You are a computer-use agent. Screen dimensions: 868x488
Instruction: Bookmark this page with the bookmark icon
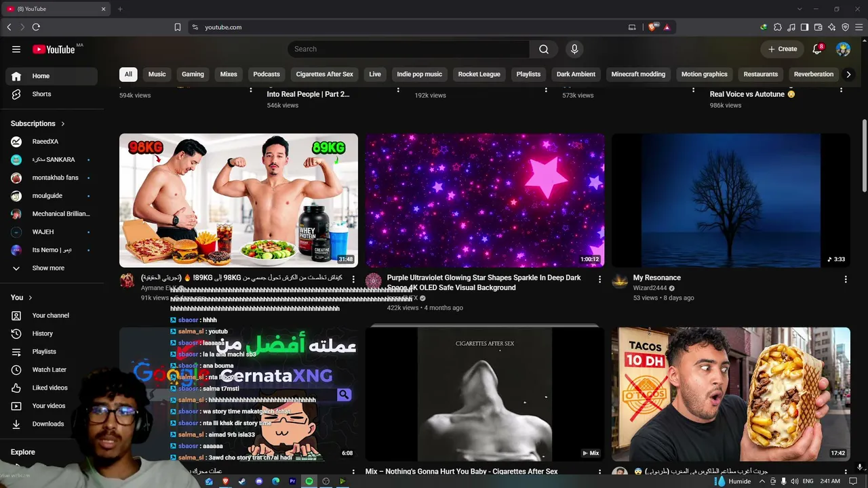tap(178, 27)
